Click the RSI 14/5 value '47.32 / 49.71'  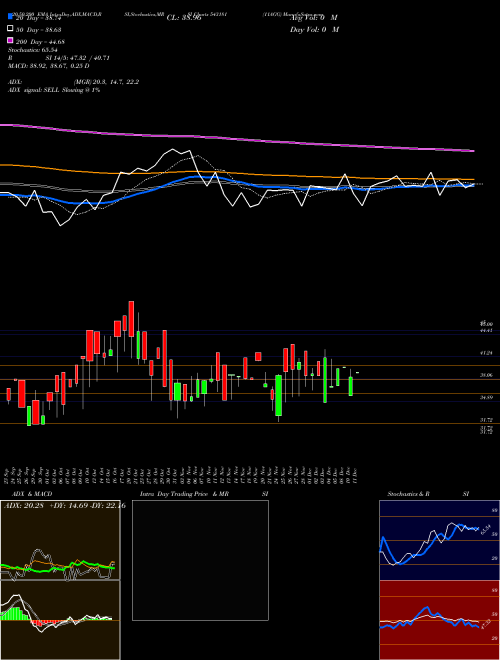point(91,58)
